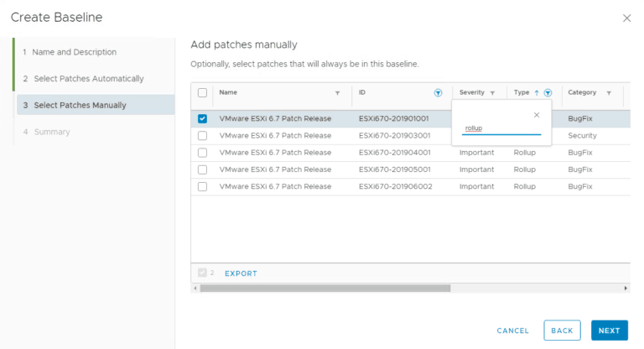The width and height of the screenshot is (644, 349).
Task: Open the Name column filter
Action: click(338, 93)
